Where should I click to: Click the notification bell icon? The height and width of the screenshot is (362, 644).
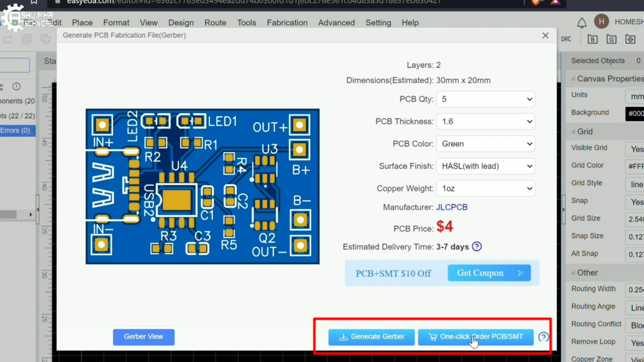click(582, 23)
